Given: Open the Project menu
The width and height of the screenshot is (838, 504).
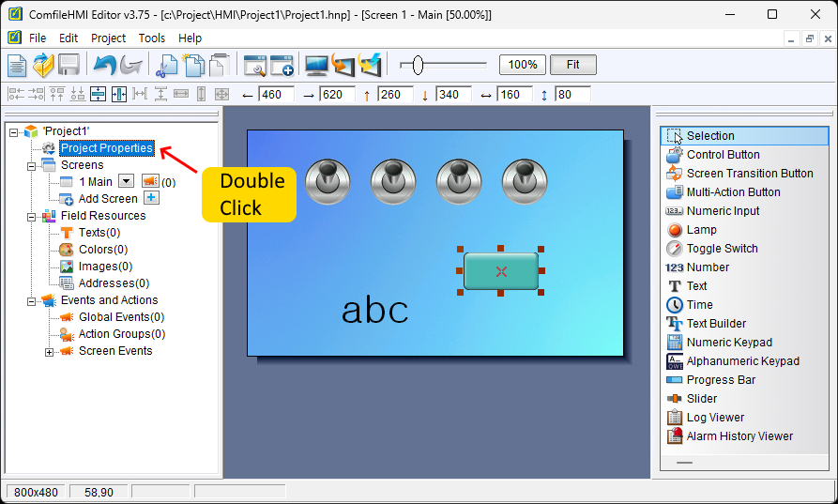Looking at the screenshot, I should tap(108, 38).
